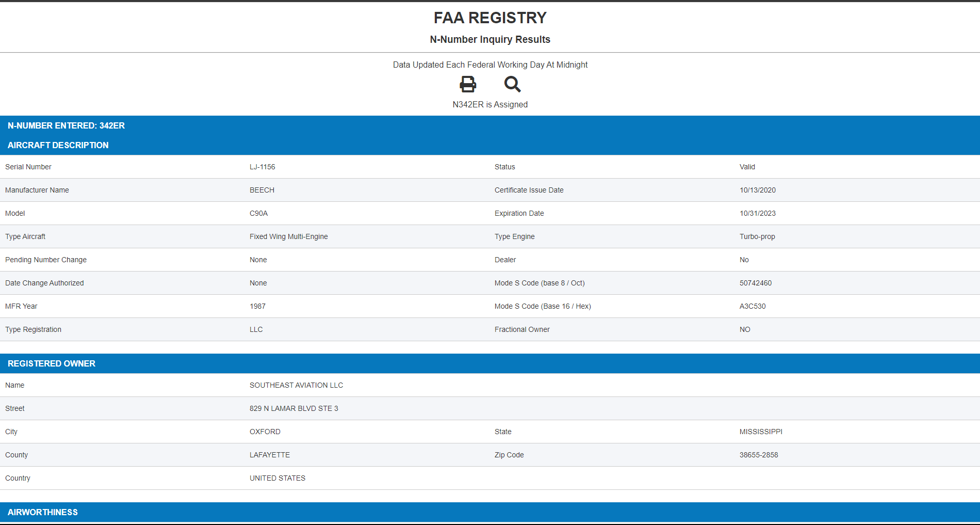Viewport: 980px width, 525px height.
Task: Select Fractional Owner value NO
Action: coord(745,329)
